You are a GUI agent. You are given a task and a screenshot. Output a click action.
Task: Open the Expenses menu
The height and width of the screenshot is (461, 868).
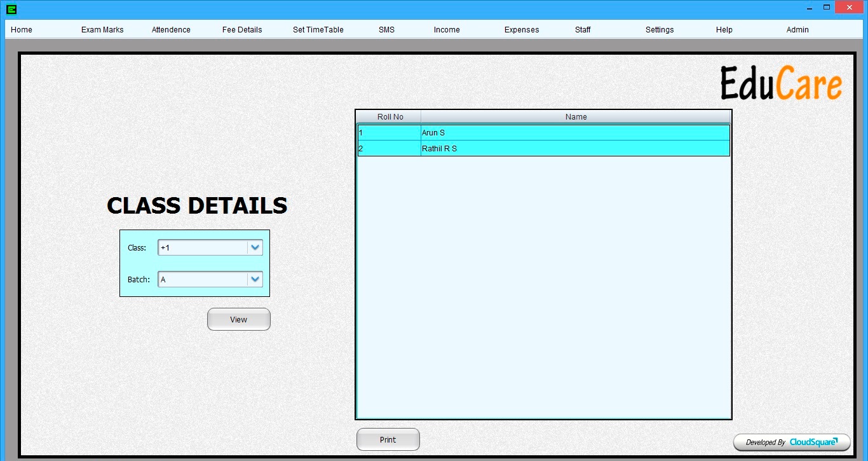tap(522, 30)
